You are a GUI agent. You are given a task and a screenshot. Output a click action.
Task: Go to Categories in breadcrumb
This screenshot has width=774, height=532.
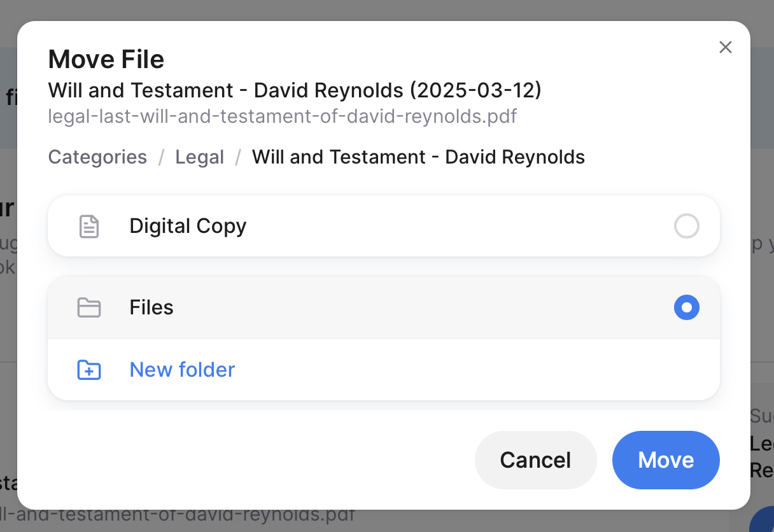tap(97, 157)
